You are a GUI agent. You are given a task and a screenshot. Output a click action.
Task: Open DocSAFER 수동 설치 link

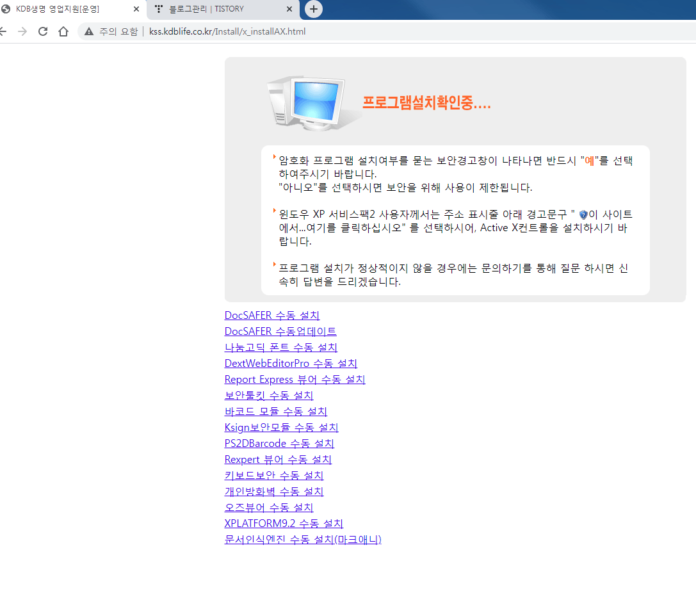click(x=272, y=316)
